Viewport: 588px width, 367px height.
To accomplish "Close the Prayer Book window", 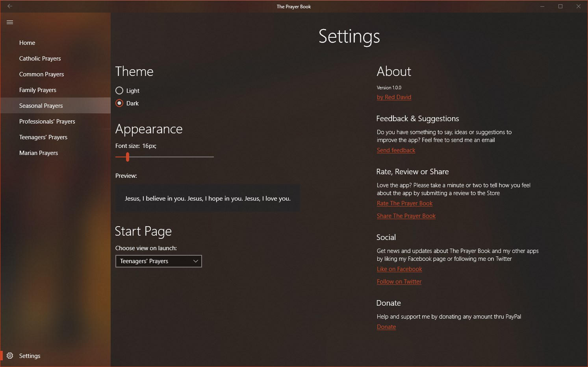I will click(x=579, y=6).
